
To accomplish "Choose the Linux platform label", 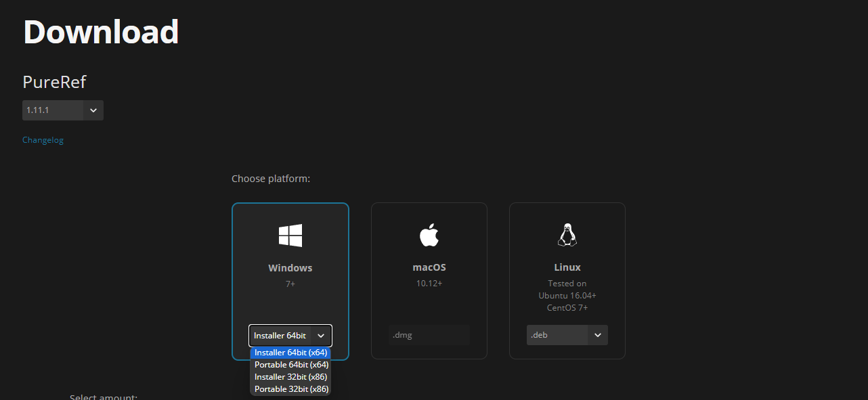I will [567, 268].
